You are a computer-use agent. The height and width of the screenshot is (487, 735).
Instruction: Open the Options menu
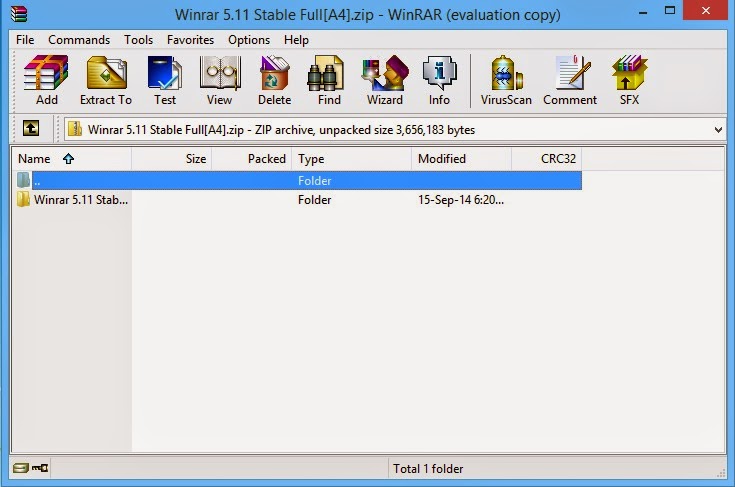click(249, 40)
